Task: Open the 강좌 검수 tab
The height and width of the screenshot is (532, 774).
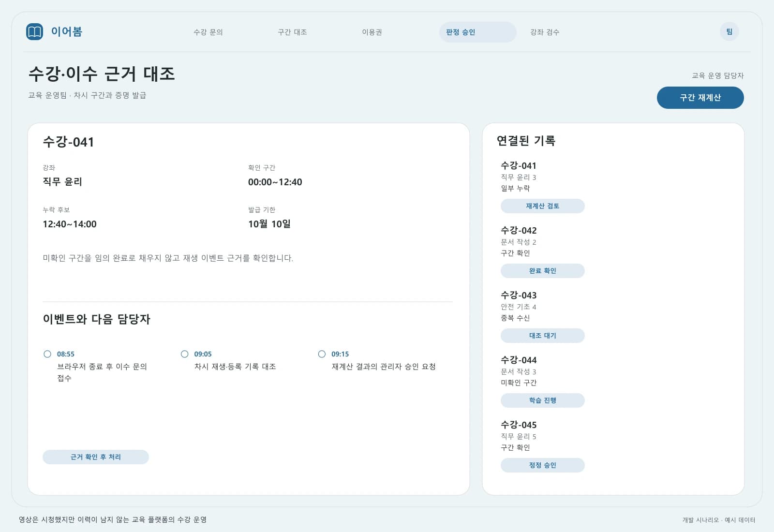Action: click(545, 32)
